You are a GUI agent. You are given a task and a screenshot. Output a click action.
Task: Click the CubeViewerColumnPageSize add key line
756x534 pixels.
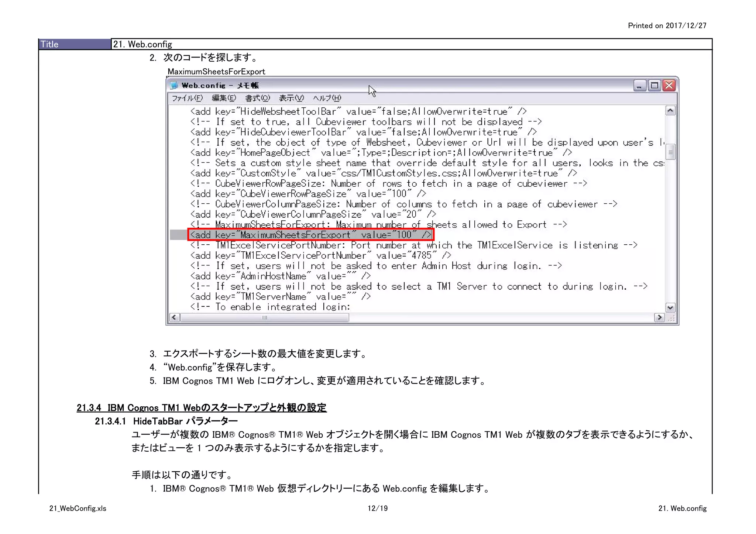point(313,214)
